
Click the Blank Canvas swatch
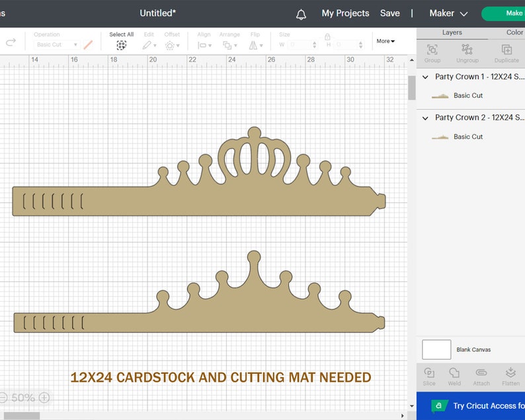(x=436, y=350)
